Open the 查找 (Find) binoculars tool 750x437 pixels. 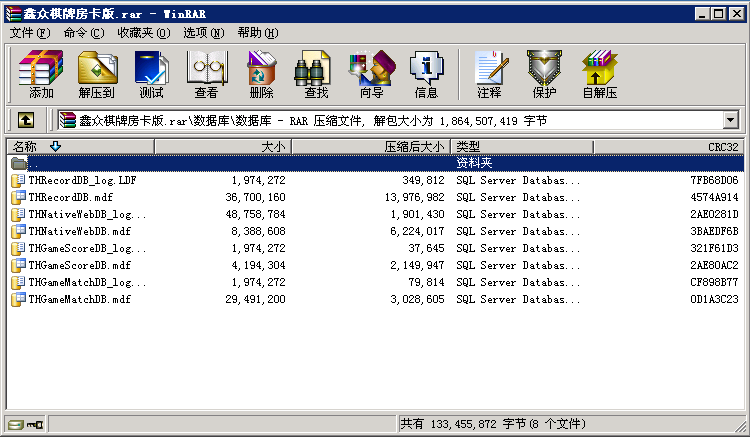pyautogui.click(x=316, y=75)
